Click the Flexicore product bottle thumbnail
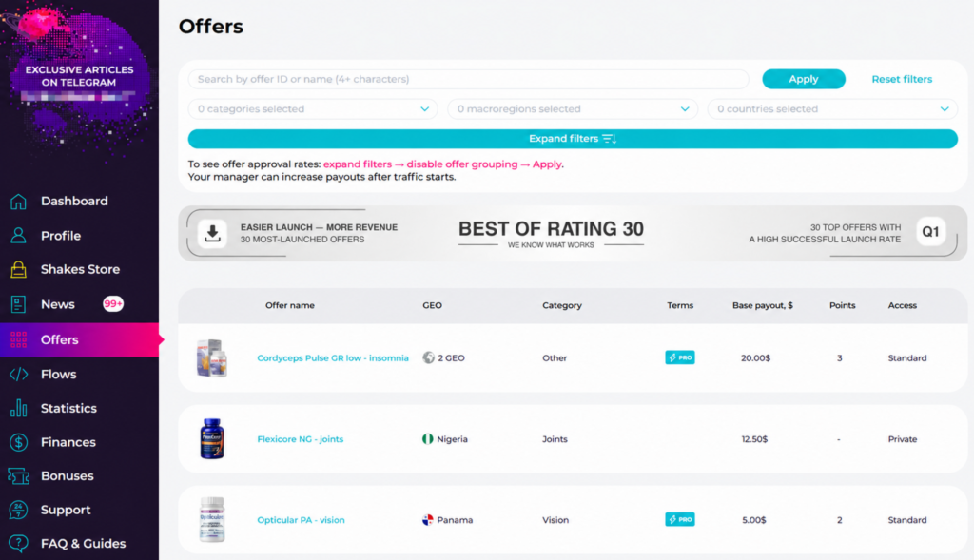The width and height of the screenshot is (974, 560). click(x=212, y=438)
